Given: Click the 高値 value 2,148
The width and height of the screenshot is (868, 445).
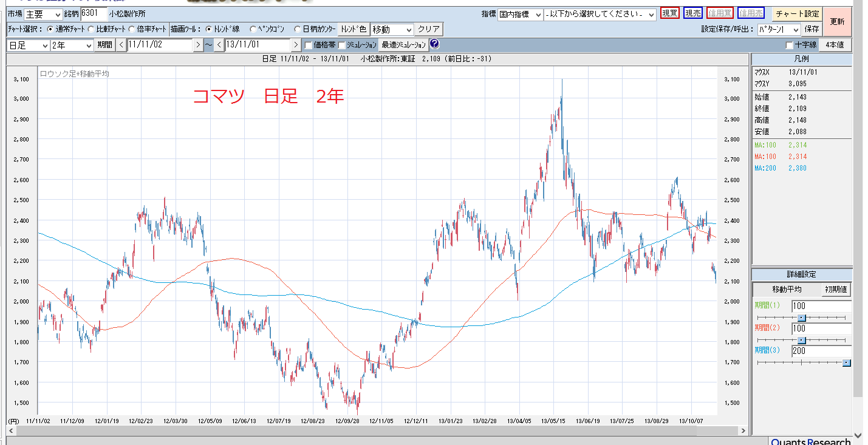Looking at the screenshot, I should [x=796, y=120].
